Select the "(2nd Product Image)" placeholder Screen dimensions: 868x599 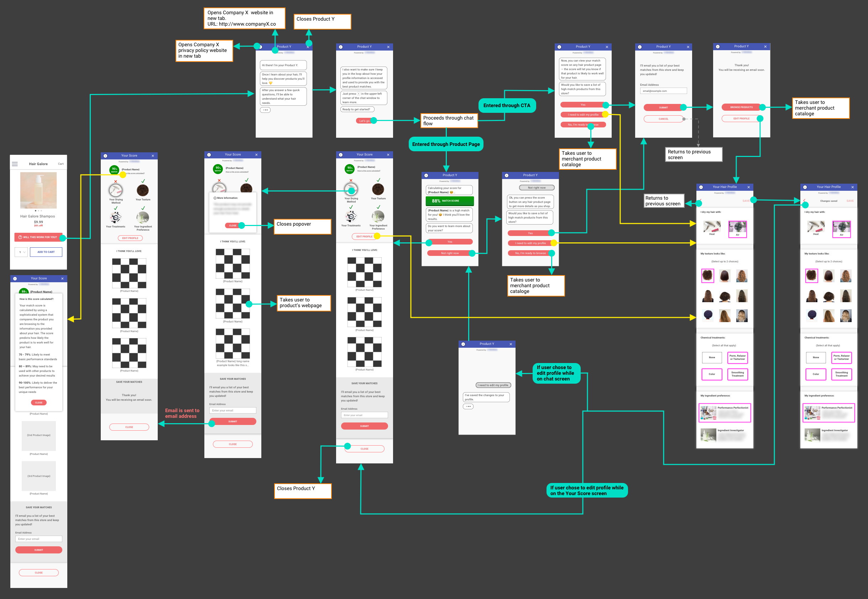tap(39, 436)
